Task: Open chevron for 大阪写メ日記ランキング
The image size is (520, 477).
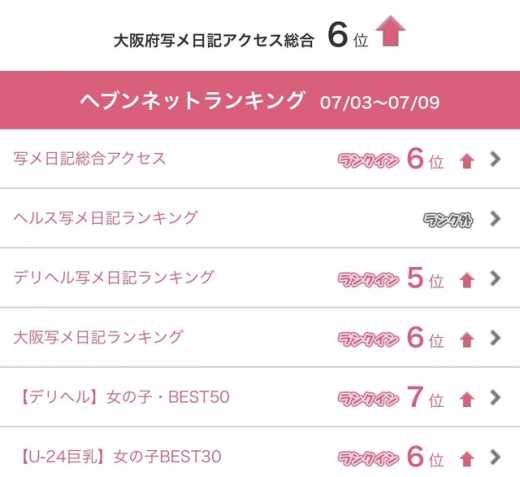Action: coord(495,338)
